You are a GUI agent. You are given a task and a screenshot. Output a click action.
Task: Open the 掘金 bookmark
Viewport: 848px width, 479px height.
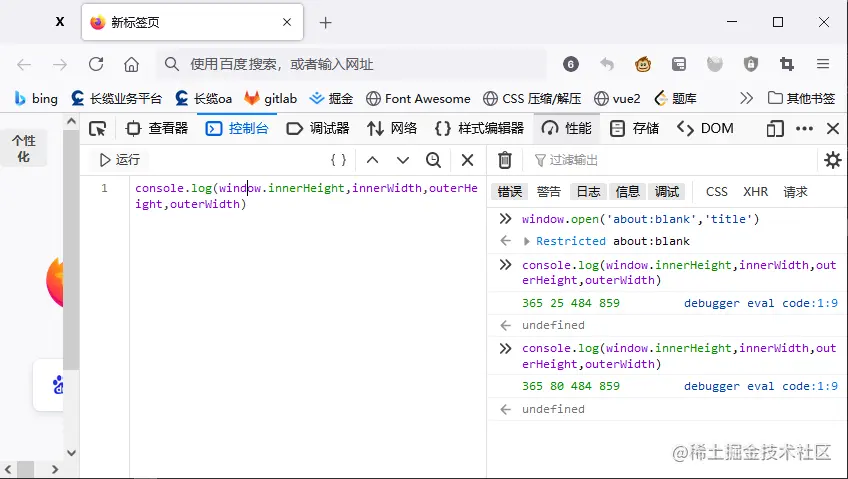331,98
